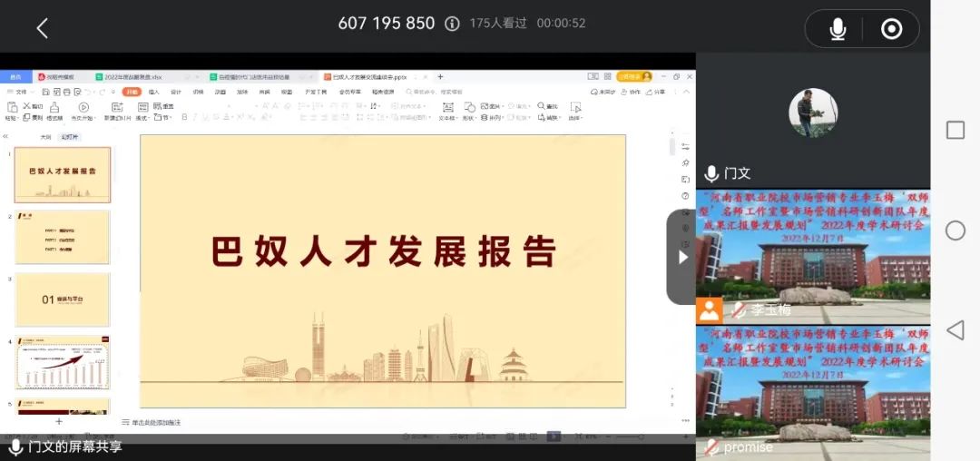Open meeting info next to the meeting ID
Viewport: 980px width, 461px height.
pos(452,24)
